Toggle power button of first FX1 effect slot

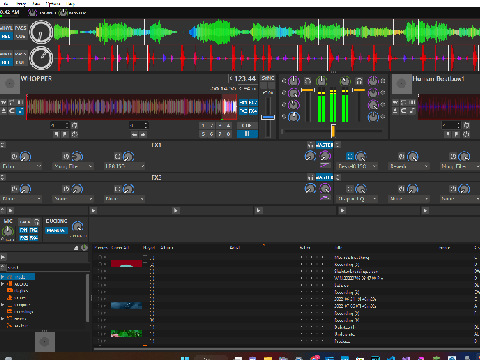pyautogui.click(x=14, y=156)
